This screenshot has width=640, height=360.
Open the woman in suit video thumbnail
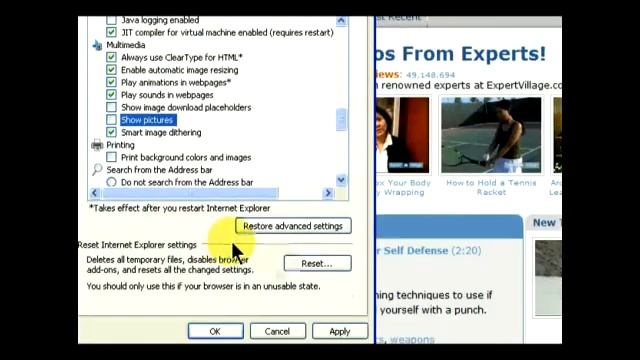pyautogui.click(x=402, y=135)
